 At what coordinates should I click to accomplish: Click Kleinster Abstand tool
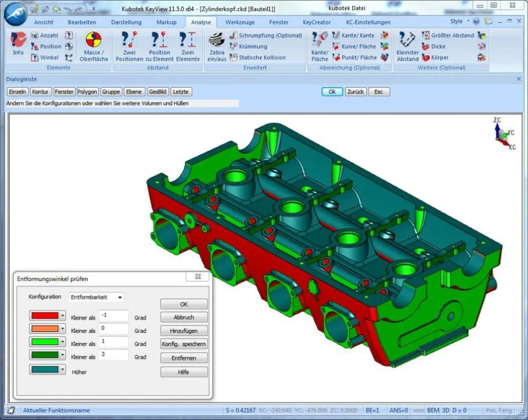[x=407, y=47]
